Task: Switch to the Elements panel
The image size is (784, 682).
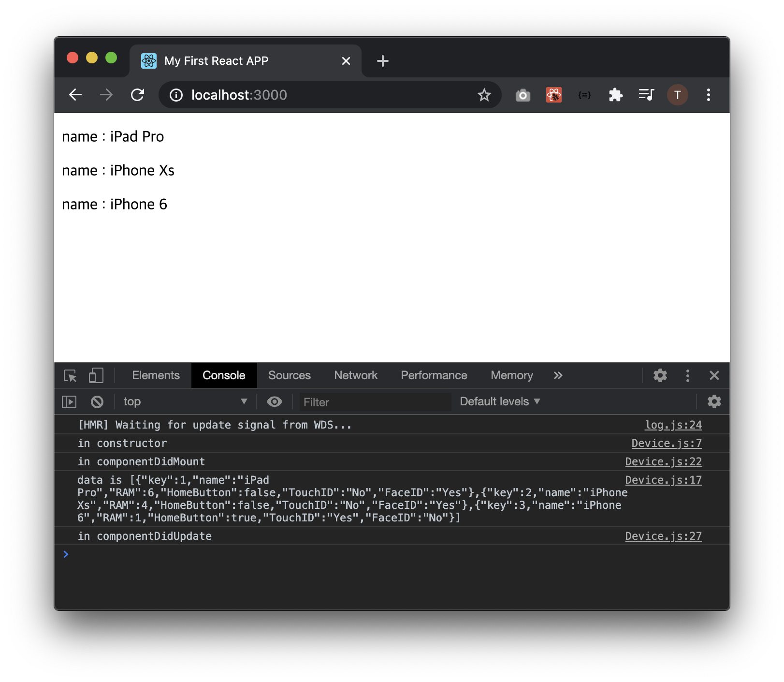Action: tap(156, 375)
